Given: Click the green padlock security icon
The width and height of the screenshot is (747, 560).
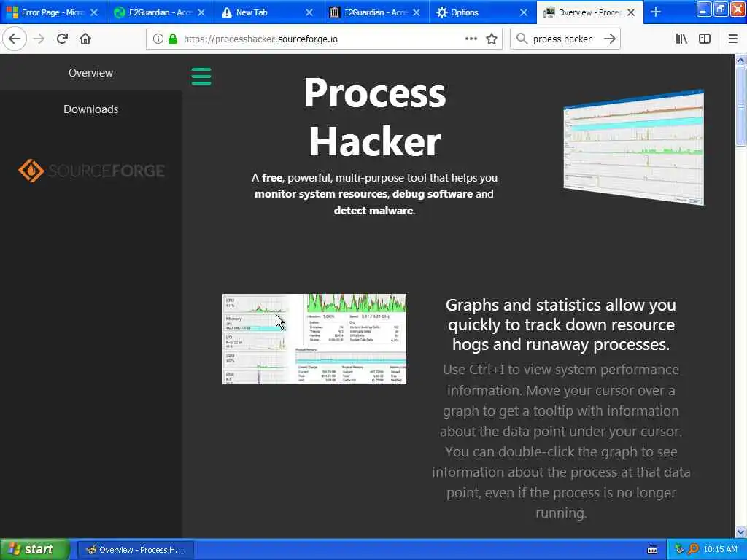Looking at the screenshot, I should click(173, 39).
